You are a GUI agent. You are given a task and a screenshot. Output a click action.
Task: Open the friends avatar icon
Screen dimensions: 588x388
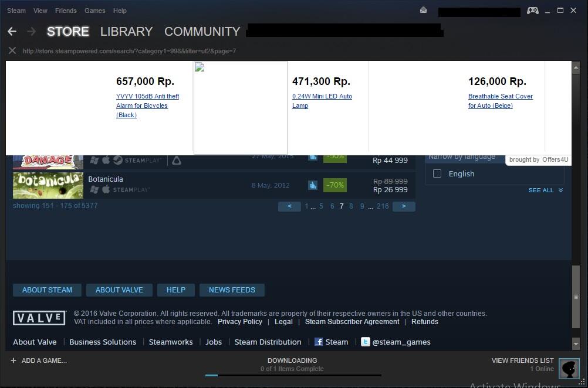(569, 369)
